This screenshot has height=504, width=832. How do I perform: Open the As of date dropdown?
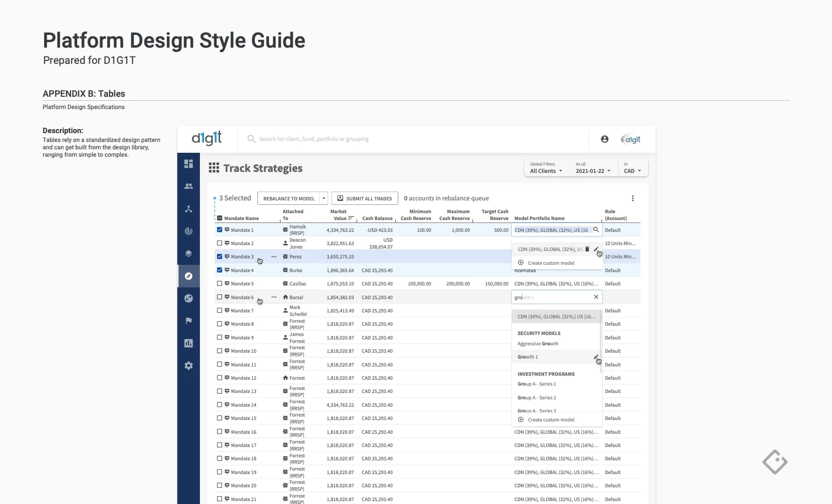pyautogui.click(x=593, y=168)
